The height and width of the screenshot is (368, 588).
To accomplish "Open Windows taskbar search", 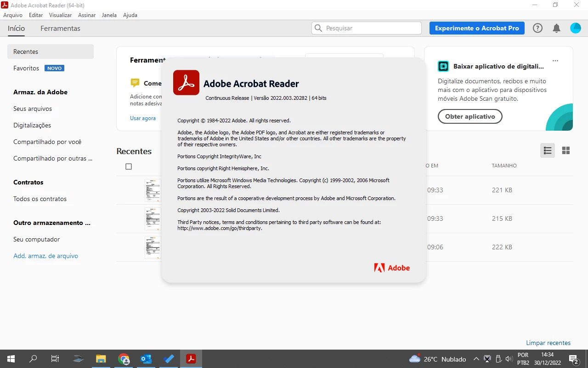I will pos(33,359).
